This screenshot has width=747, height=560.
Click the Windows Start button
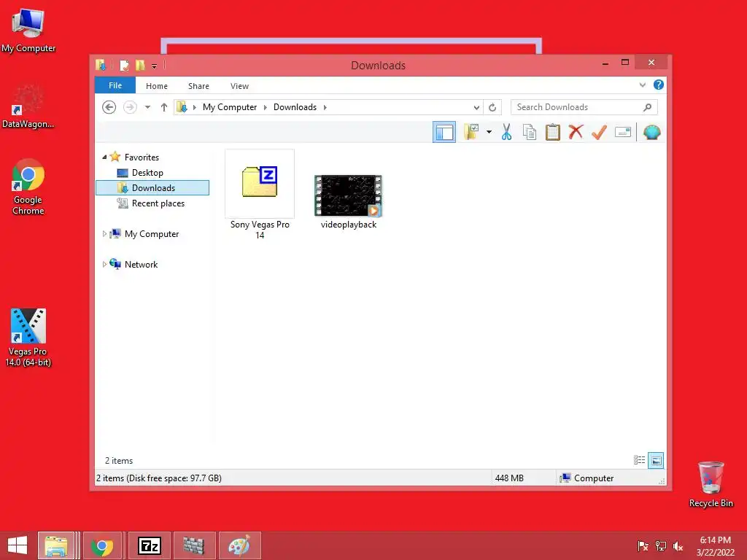pos(18,545)
